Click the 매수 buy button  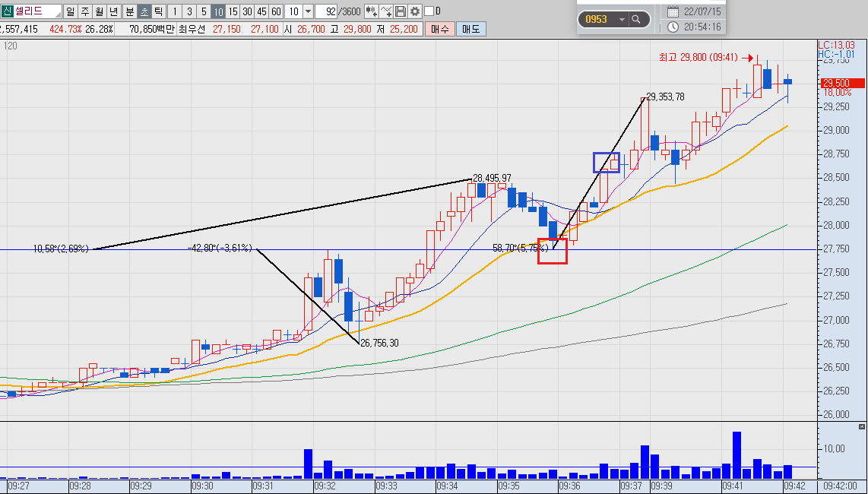click(439, 29)
